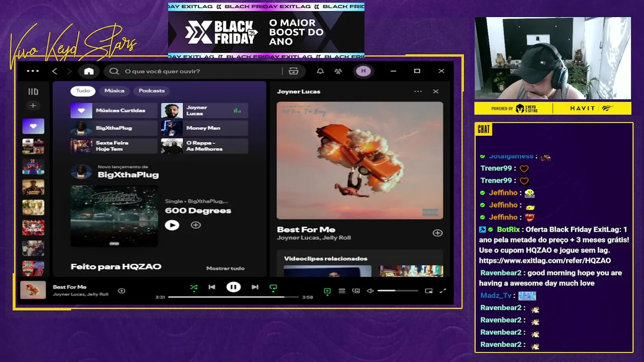This screenshot has width=644, height=362.
Task: Open 'Sexta Feira Hoje Tem' shortcut card
Action: coord(114,146)
